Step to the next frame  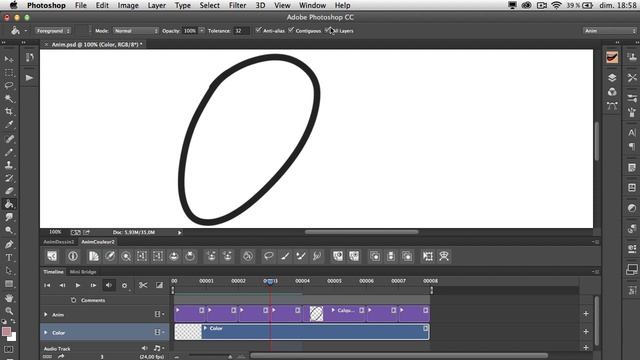pos(93,285)
